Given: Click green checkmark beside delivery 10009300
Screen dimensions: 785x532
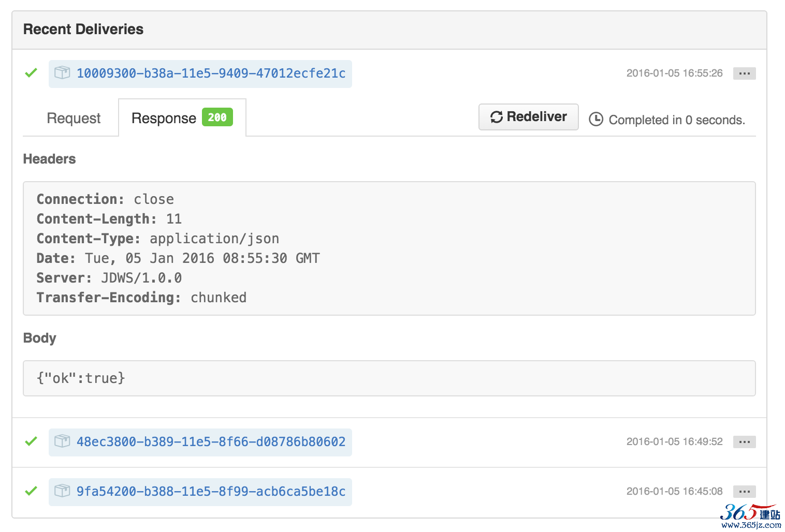Looking at the screenshot, I should [x=31, y=73].
